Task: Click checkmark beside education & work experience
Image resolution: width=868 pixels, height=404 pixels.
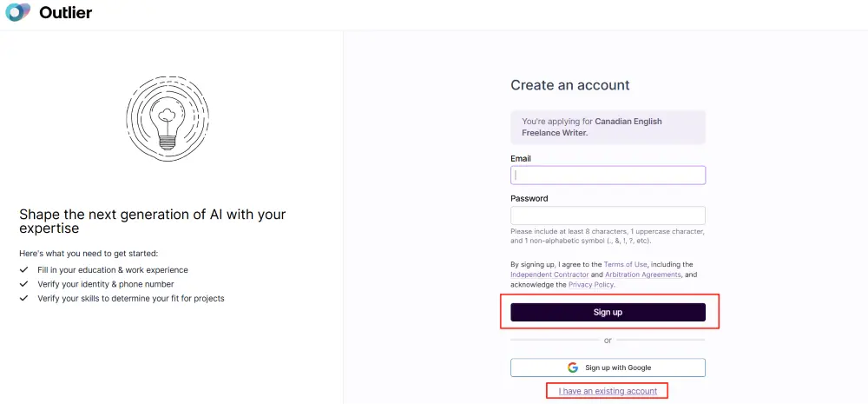Action: coord(23,270)
